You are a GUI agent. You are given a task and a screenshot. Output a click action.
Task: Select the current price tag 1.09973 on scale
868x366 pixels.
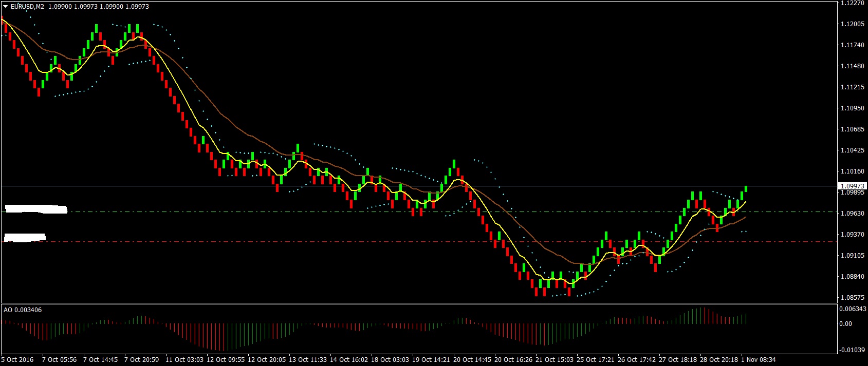(x=853, y=186)
